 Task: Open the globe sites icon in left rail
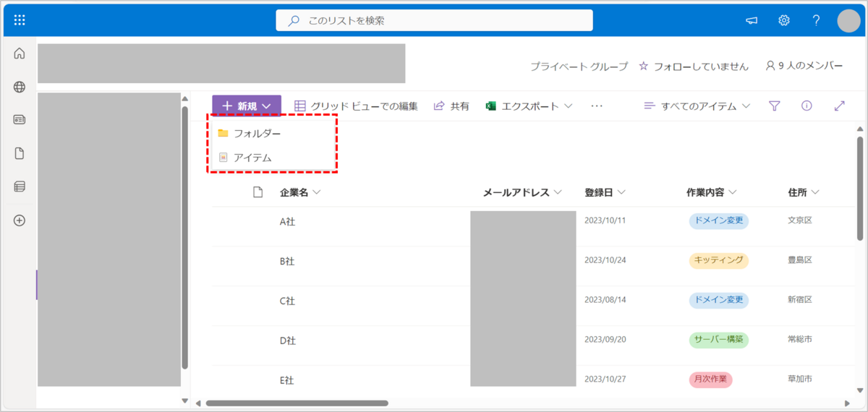pos(20,87)
